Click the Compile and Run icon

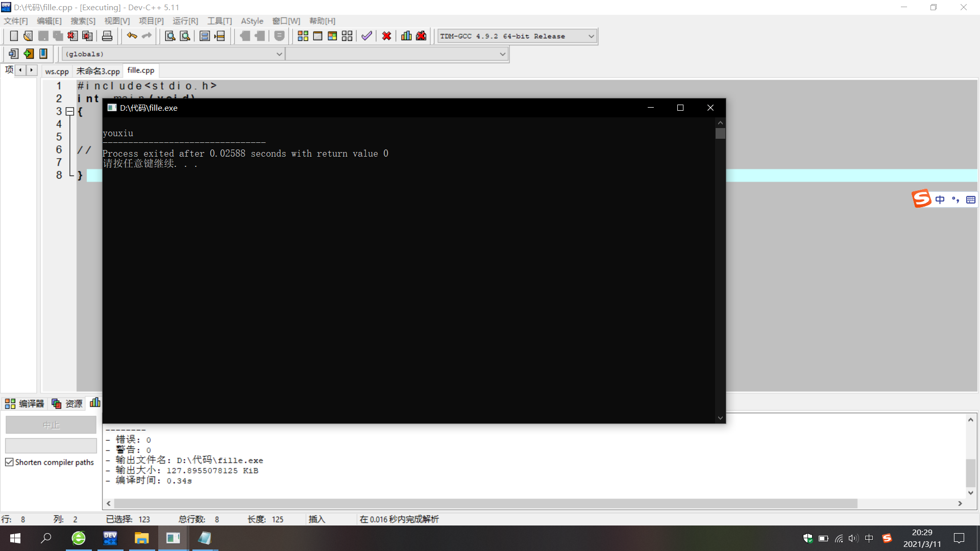332,36
